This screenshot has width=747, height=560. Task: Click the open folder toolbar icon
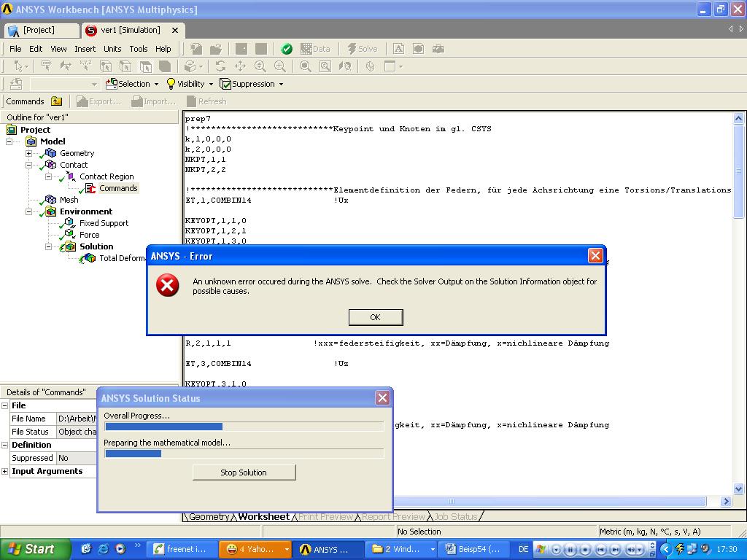(216, 49)
